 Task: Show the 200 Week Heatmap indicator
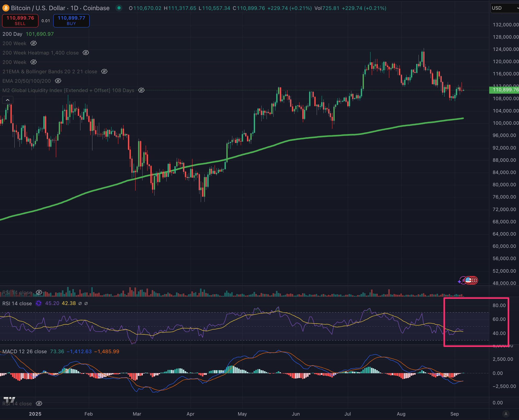86,53
